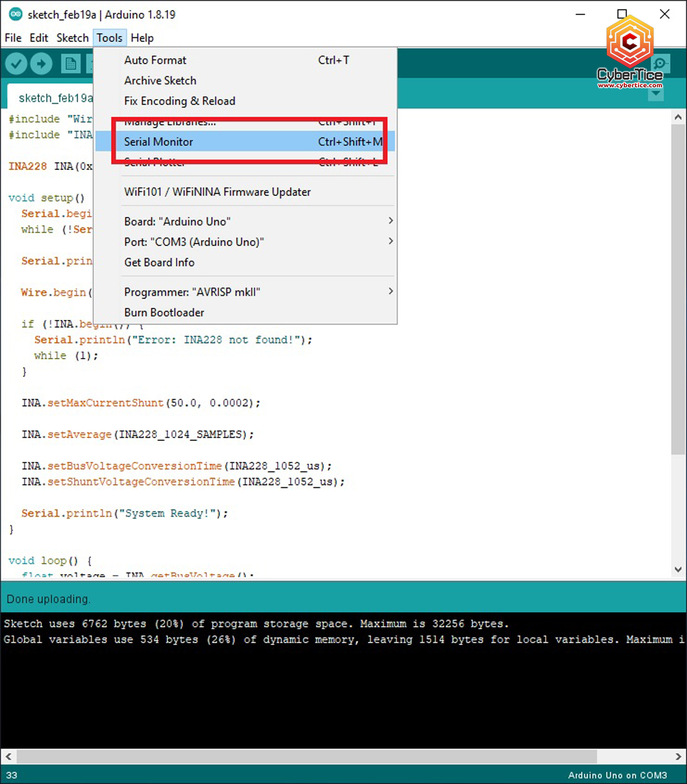Viewport: 687px width, 784px height.
Task: Click the Upload arrow toolbar icon
Action: (41, 64)
